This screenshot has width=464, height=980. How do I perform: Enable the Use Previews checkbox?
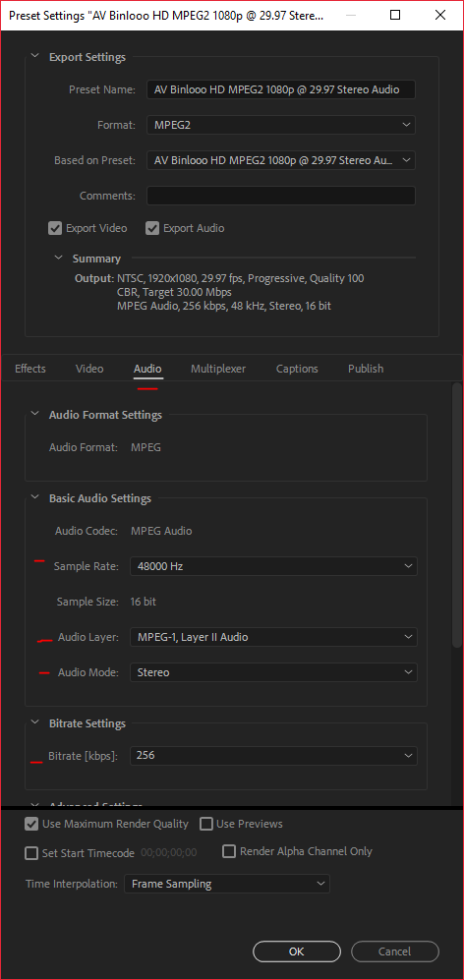[x=206, y=824]
